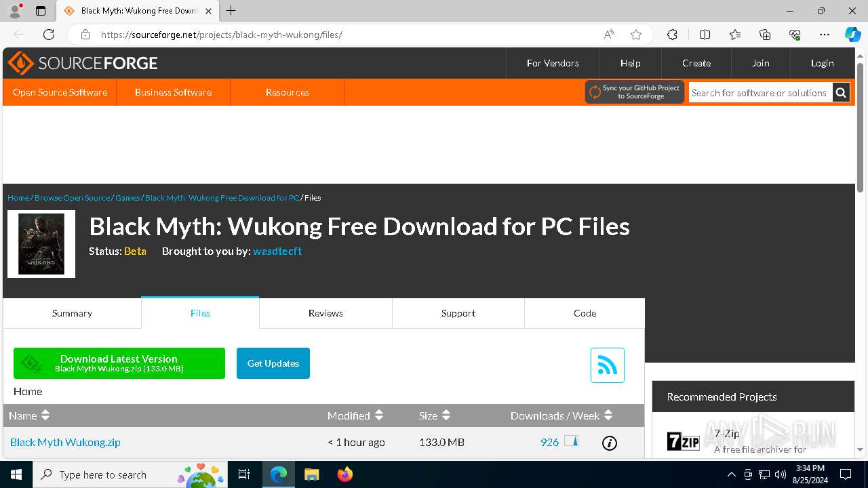Click the Home breadcrumb link
The width and height of the screenshot is (868, 488).
pos(18,198)
